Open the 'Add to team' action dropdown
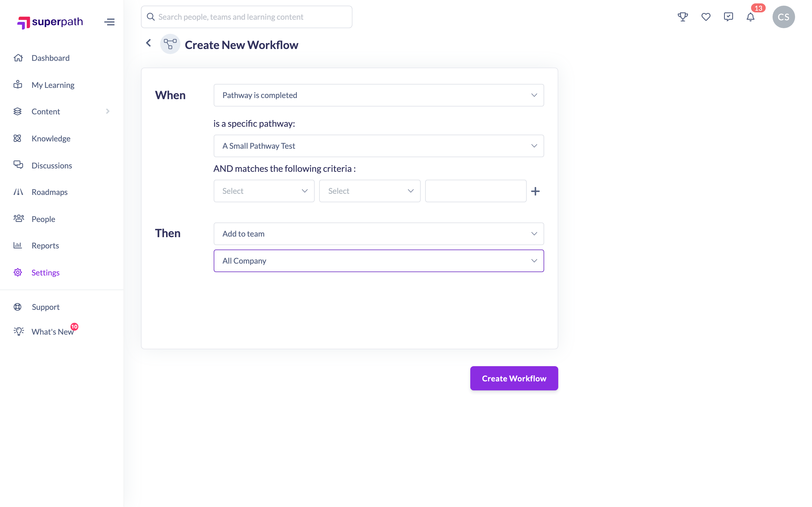 [x=378, y=234]
